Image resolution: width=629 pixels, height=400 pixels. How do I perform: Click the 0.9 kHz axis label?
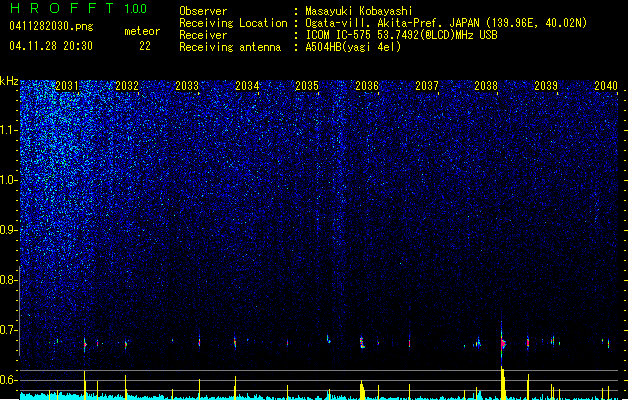[8, 230]
